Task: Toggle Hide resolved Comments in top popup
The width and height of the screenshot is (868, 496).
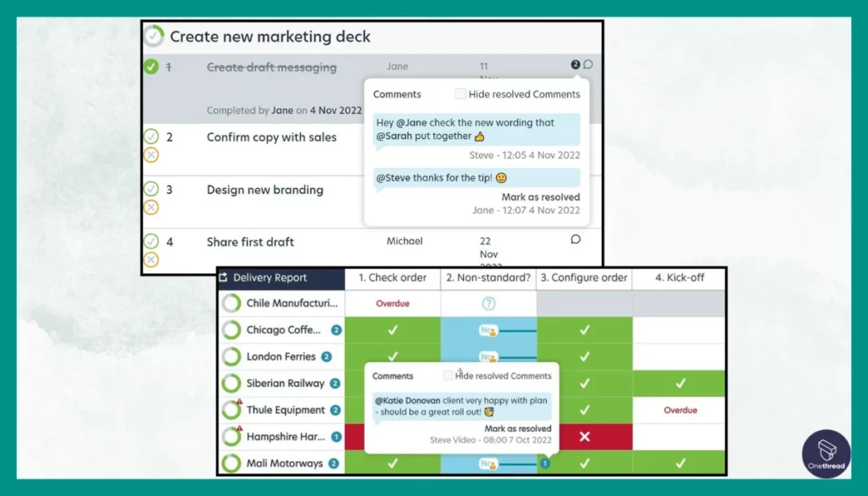Action: pos(460,94)
